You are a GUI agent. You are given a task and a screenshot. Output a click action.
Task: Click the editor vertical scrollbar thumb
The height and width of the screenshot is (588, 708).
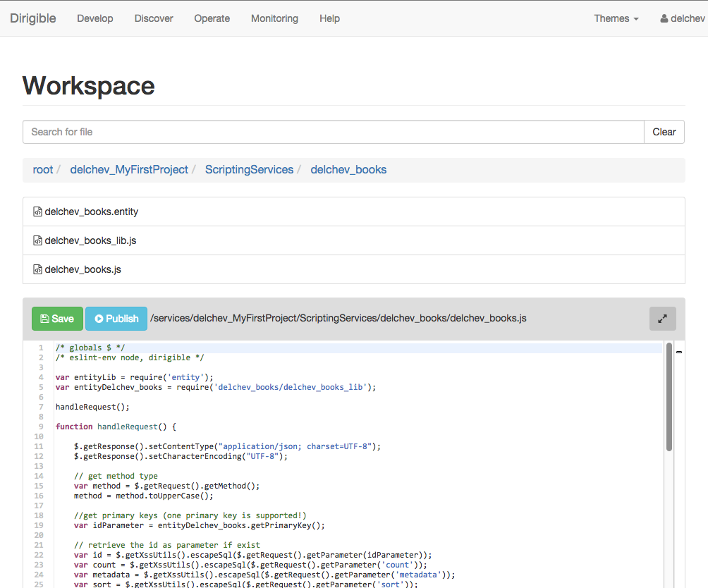tap(669, 397)
